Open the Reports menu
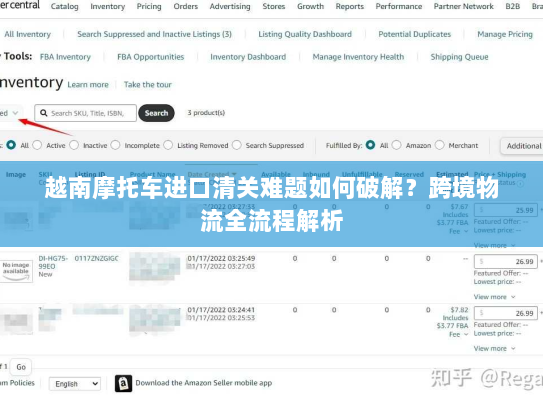 [349, 6]
